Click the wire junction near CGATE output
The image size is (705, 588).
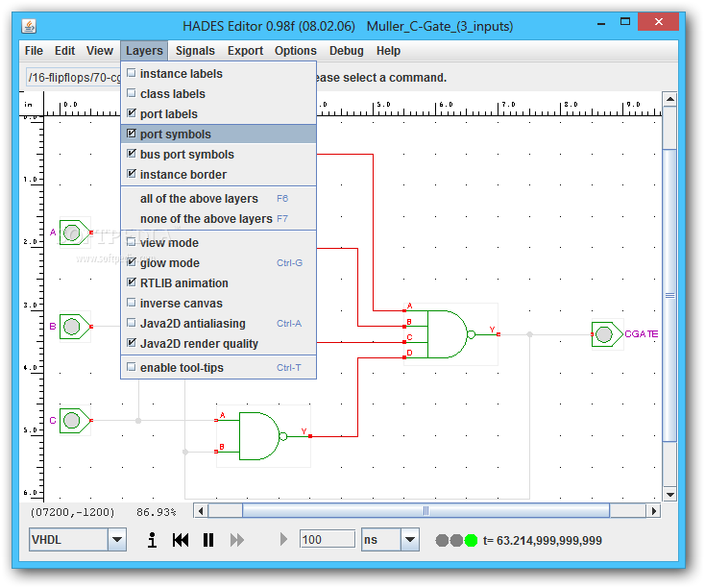coord(529,334)
